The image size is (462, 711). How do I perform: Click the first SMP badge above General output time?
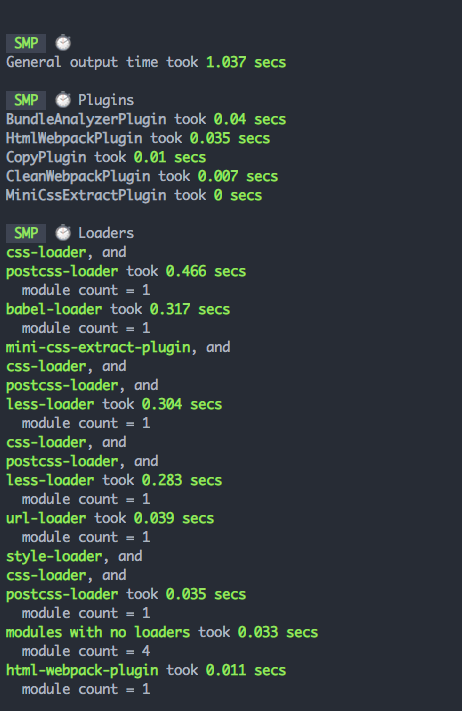coord(26,43)
